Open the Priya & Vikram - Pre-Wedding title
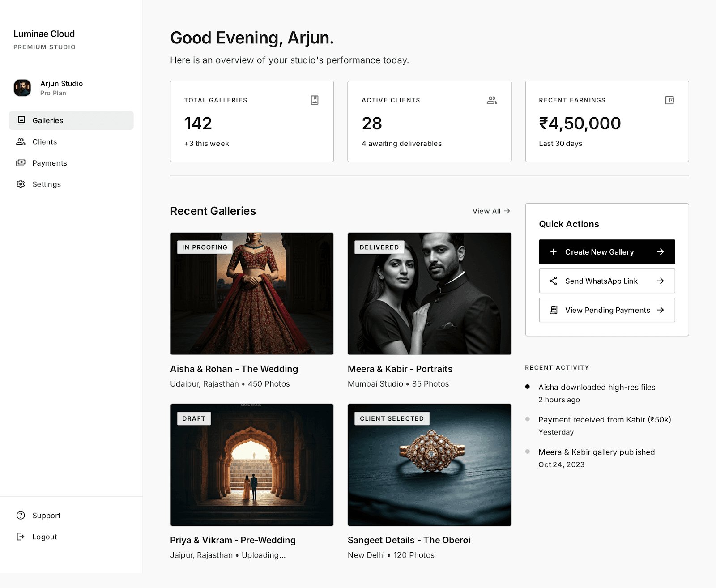This screenshot has height=588, width=716. pyautogui.click(x=233, y=540)
